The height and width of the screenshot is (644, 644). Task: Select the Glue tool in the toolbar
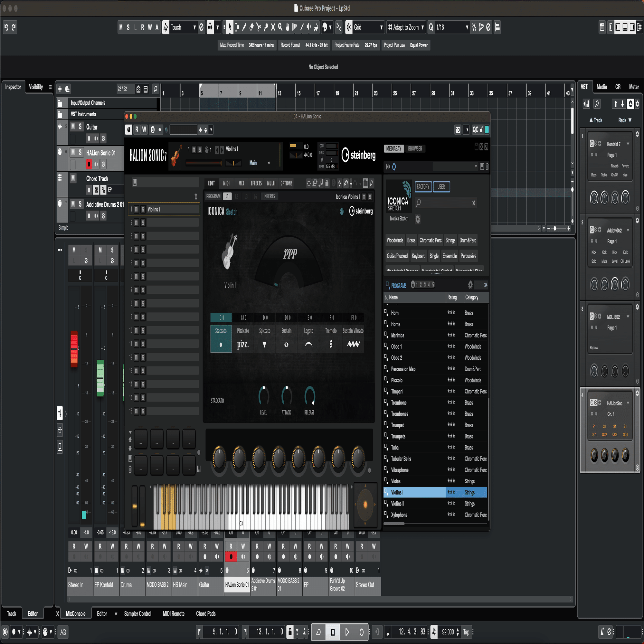coord(266,27)
